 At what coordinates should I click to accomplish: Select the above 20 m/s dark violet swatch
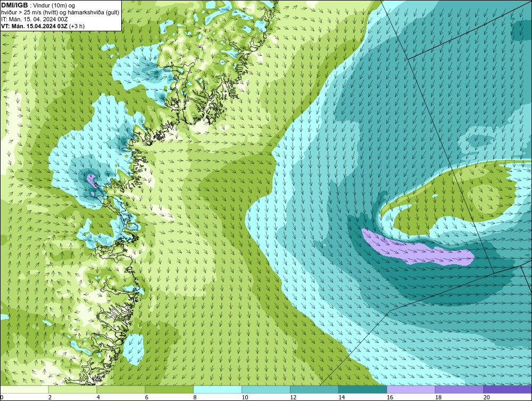click(x=508, y=389)
